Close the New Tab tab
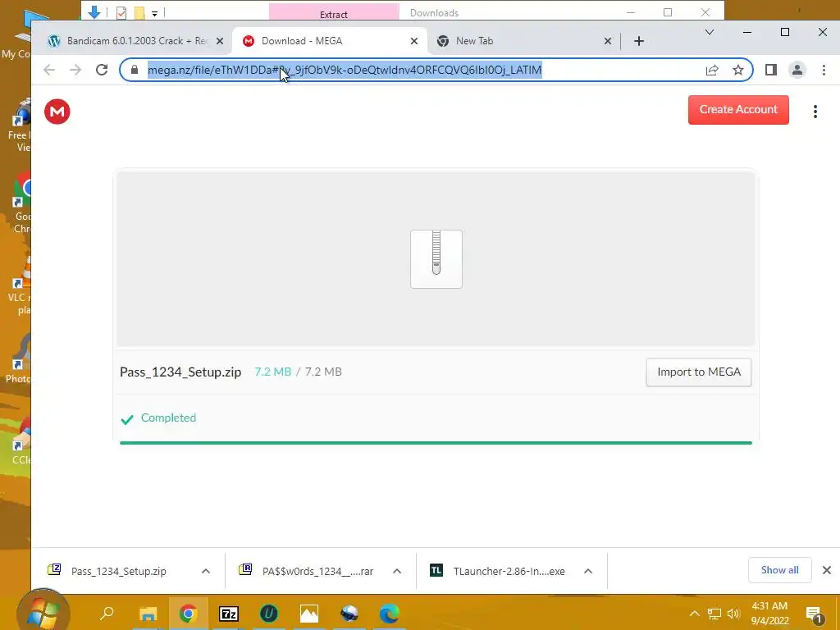Viewport: 840px width, 630px height. [608, 41]
